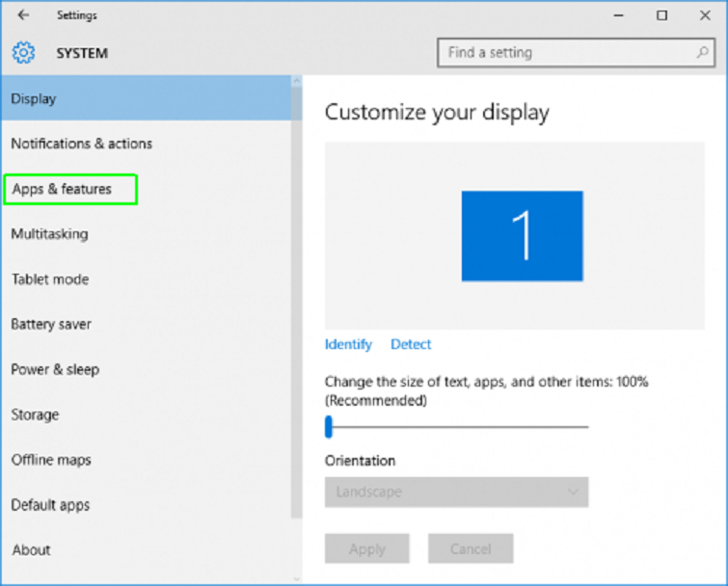Image resolution: width=728 pixels, height=586 pixels.
Task: Click the text size slider handle
Action: click(x=329, y=426)
